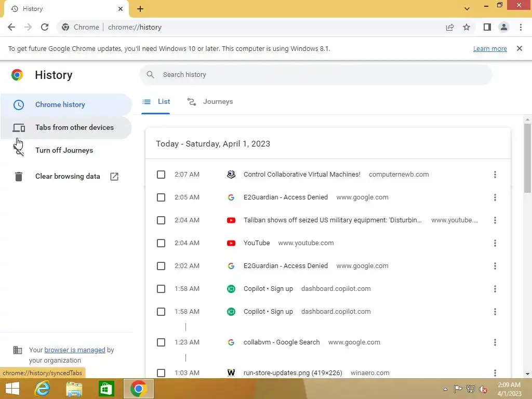Viewport: 532px width, 399px height.
Task: Open run-store-updates.png history link
Action: click(x=293, y=373)
